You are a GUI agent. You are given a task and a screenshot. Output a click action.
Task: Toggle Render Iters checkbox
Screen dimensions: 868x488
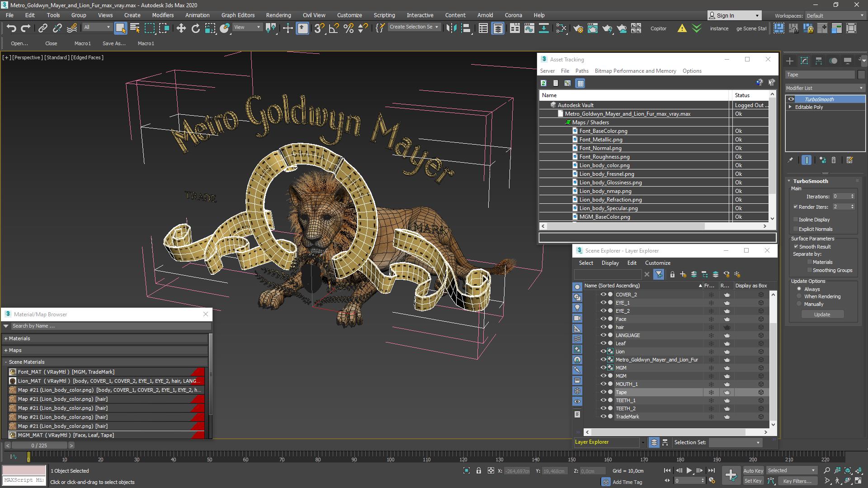click(796, 207)
